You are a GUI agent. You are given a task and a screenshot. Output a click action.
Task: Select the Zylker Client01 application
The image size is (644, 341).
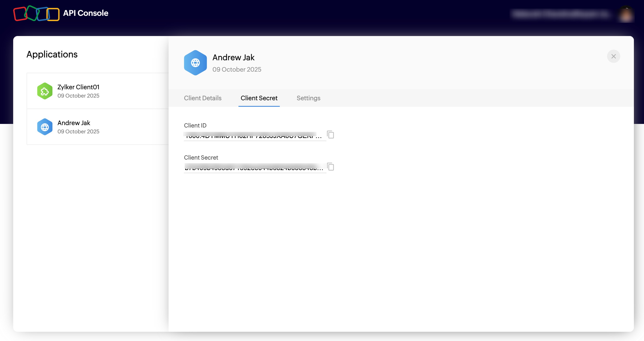pyautogui.click(x=78, y=87)
